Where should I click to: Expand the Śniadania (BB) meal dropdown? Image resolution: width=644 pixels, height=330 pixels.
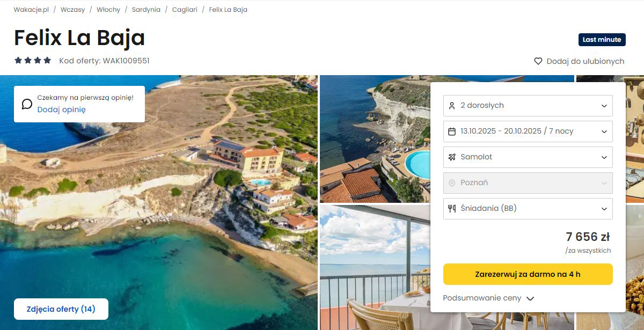point(528,209)
